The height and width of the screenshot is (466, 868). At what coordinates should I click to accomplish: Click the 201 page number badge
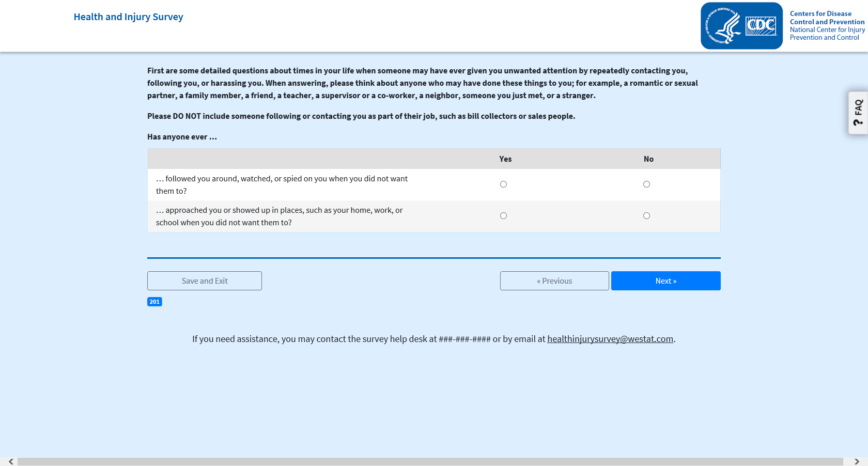coord(154,302)
